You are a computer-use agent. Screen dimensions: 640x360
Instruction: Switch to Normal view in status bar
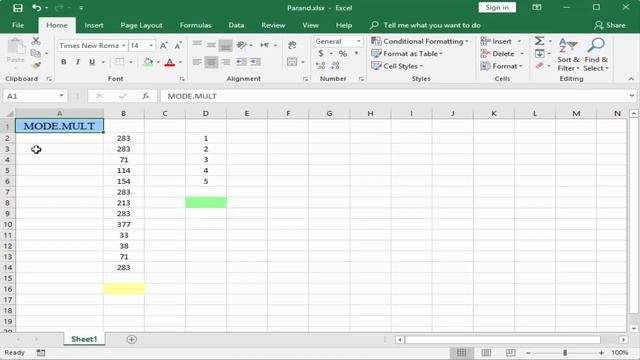pyautogui.click(x=462, y=353)
